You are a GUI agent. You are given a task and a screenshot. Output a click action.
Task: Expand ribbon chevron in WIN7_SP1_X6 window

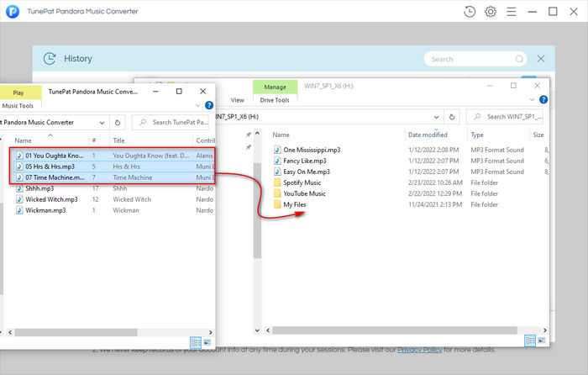pos(532,99)
